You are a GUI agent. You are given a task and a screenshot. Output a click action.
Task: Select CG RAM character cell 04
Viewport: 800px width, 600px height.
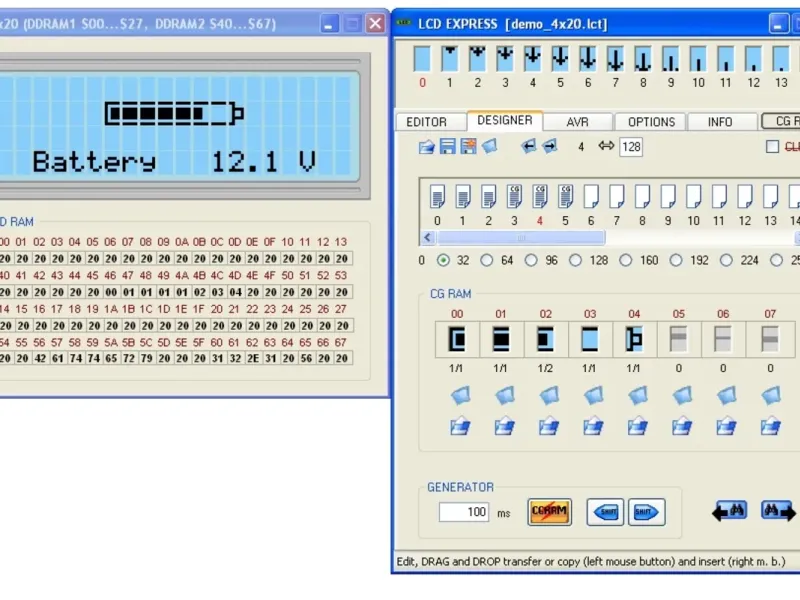(x=635, y=339)
